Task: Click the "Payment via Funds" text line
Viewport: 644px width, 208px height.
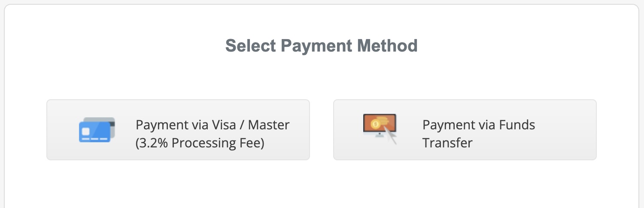Action: (x=479, y=125)
